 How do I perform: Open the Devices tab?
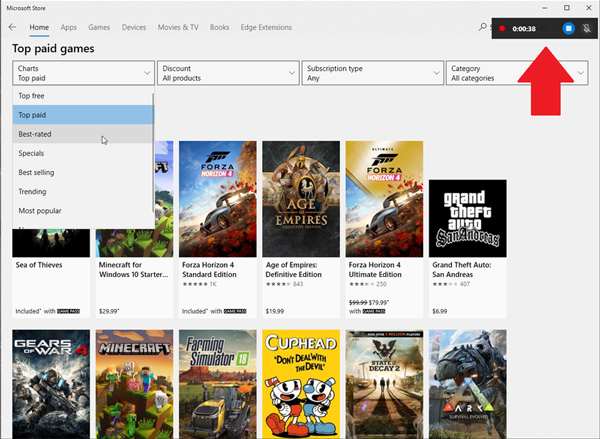point(134,27)
